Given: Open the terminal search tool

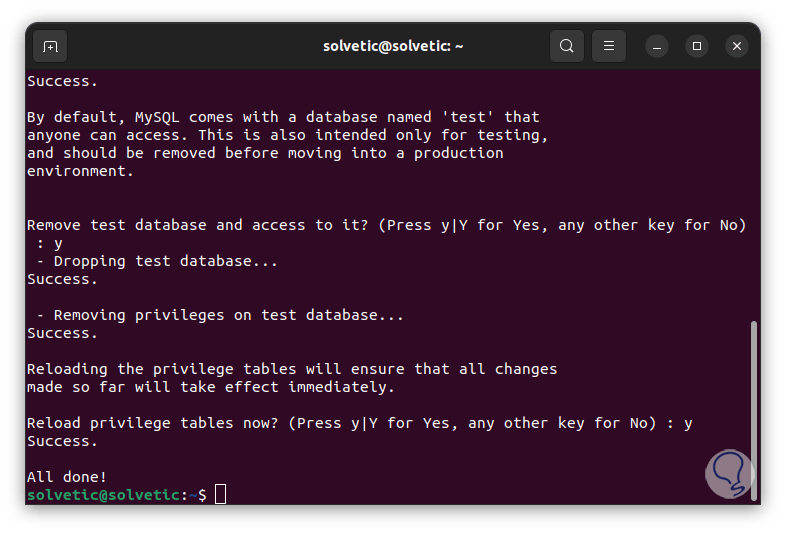Looking at the screenshot, I should click(x=567, y=46).
